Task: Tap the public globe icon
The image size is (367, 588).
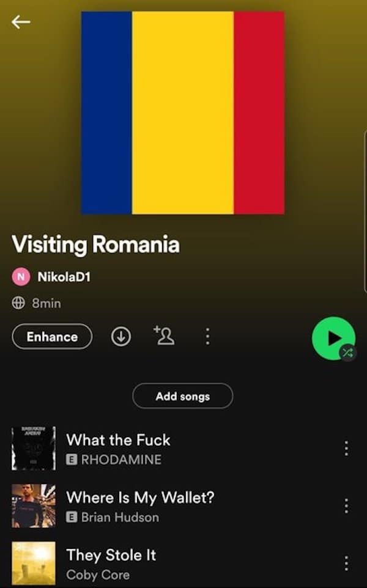Action: point(18,303)
